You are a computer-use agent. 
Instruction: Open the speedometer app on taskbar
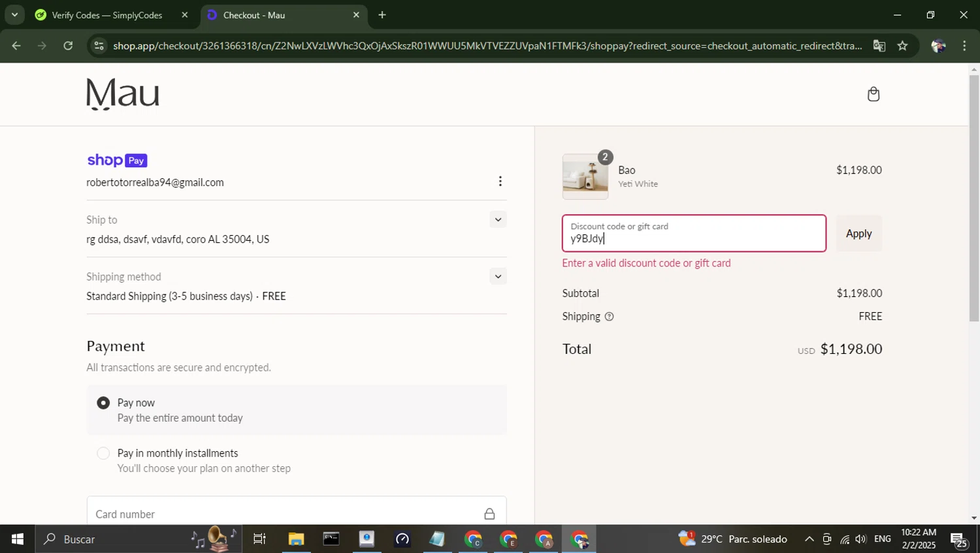coord(402,539)
